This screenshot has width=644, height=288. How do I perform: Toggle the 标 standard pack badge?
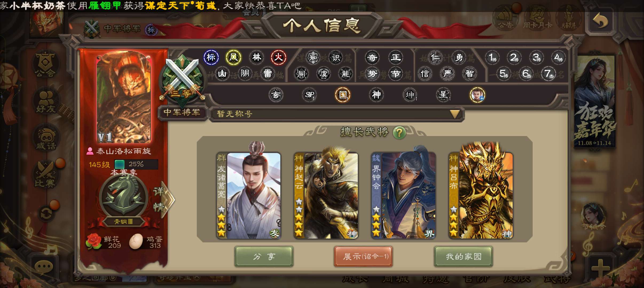pyautogui.click(x=211, y=57)
